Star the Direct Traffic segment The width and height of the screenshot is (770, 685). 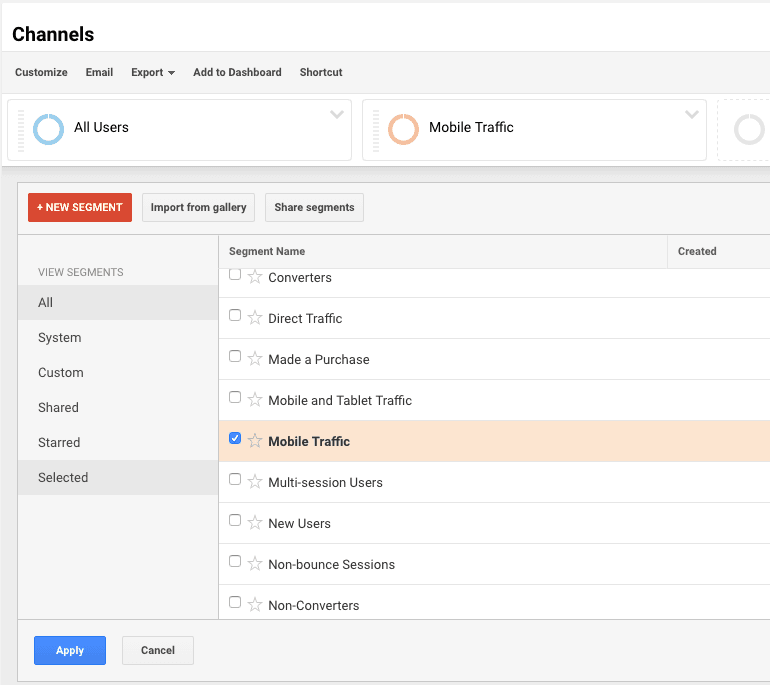pyautogui.click(x=255, y=318)
